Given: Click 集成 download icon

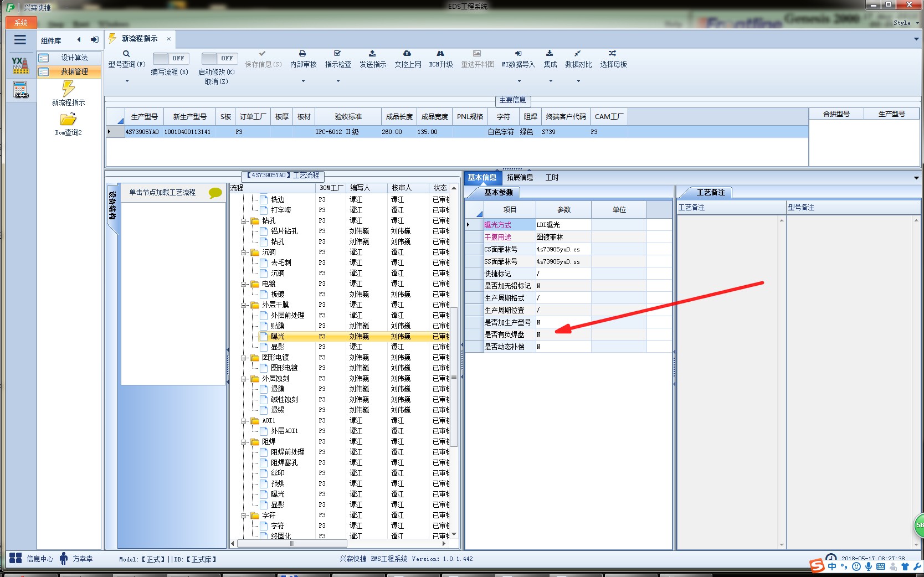Looking at the screenshot, I should click(550, 54).
